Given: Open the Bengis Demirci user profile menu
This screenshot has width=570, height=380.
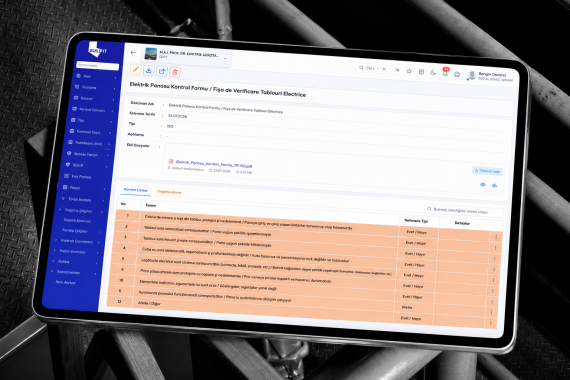Looking at the screenshot, I should point(491,76).
